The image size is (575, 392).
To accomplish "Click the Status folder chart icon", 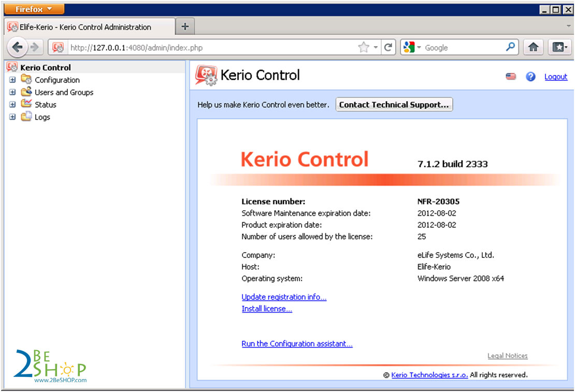I will tap(26, 104).
